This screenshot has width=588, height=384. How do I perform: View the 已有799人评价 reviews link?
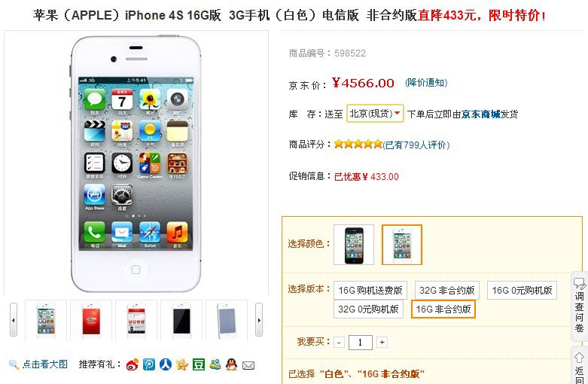[416, 145]
